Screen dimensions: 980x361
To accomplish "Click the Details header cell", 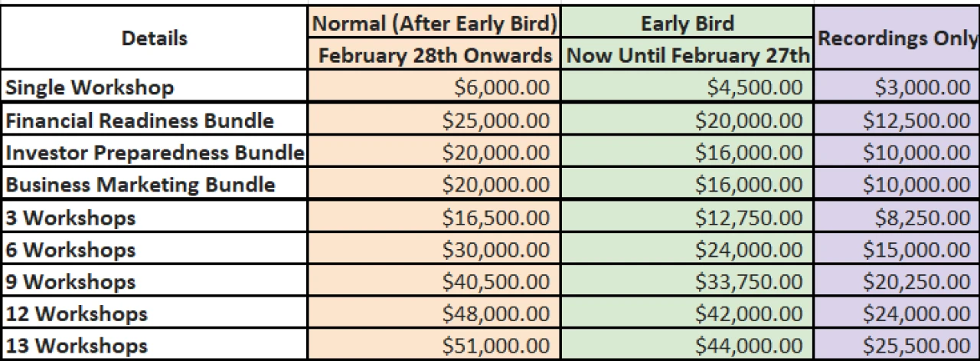I will pyautogui.click(x=154, y=38).
